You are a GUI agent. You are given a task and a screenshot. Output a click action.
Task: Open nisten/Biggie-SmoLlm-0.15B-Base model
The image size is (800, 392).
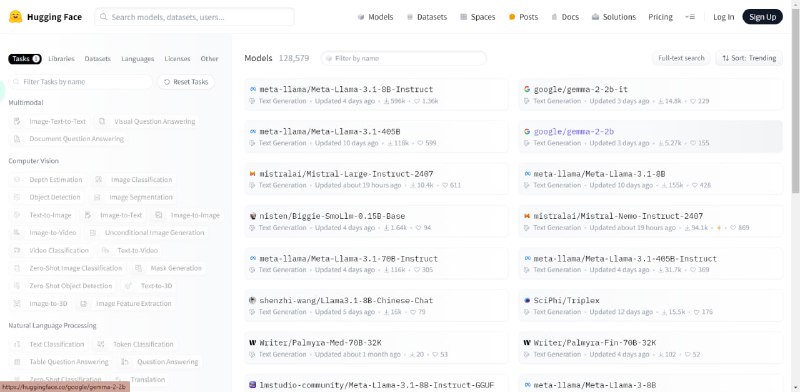377,222
